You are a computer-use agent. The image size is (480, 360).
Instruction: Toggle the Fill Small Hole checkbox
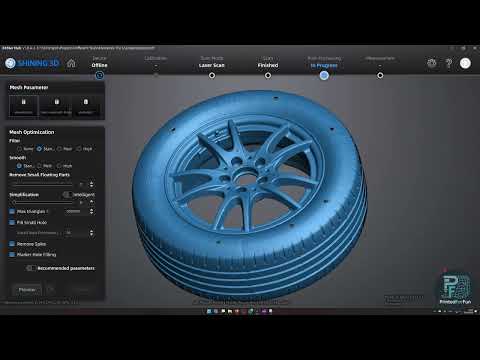click(12, 222)
